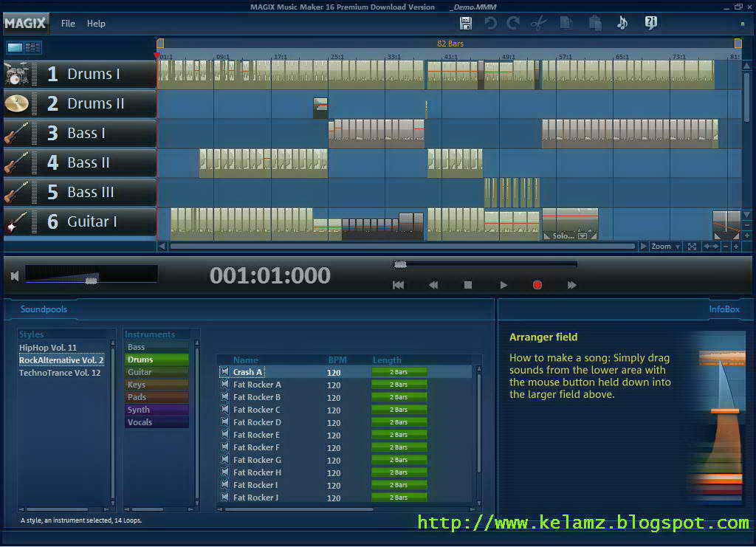Open the Solo object dropdown arrow in Guitar I
Viewport: 756px width, 547px height.
tap(583, 236)
